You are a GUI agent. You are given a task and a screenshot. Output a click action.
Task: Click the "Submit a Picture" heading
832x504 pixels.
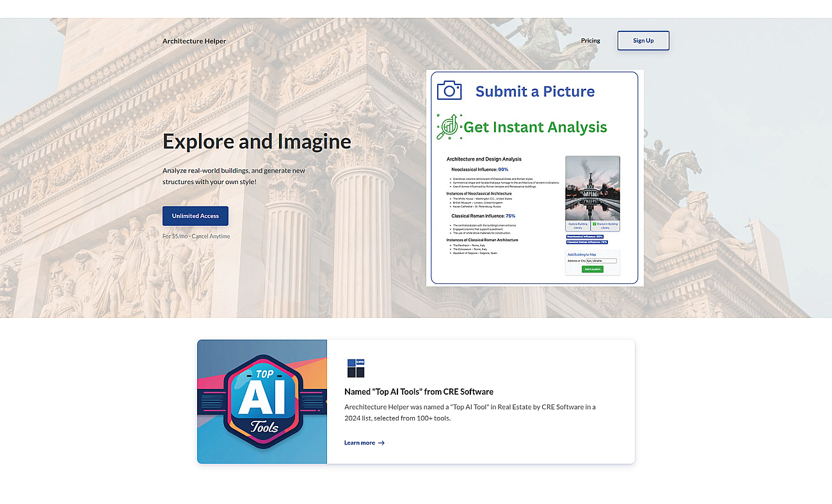535,91
